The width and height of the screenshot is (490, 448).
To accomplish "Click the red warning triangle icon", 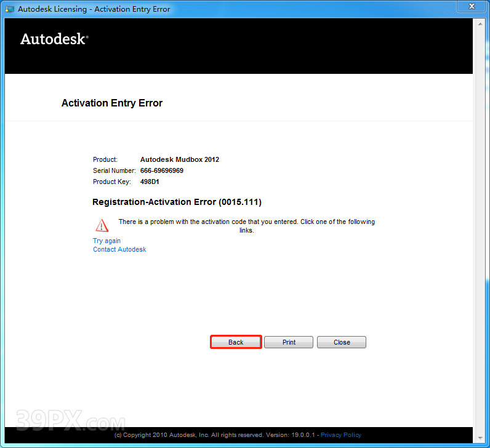I will (x=102, y=225).
